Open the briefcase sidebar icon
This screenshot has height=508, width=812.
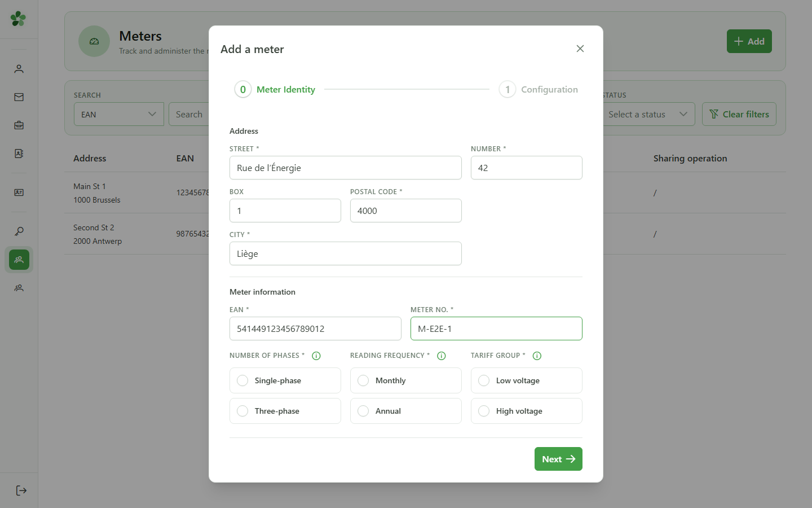click(19, 125)
